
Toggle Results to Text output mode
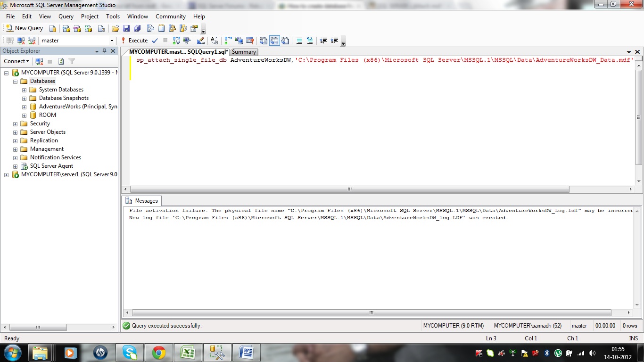tap(263, 41)
